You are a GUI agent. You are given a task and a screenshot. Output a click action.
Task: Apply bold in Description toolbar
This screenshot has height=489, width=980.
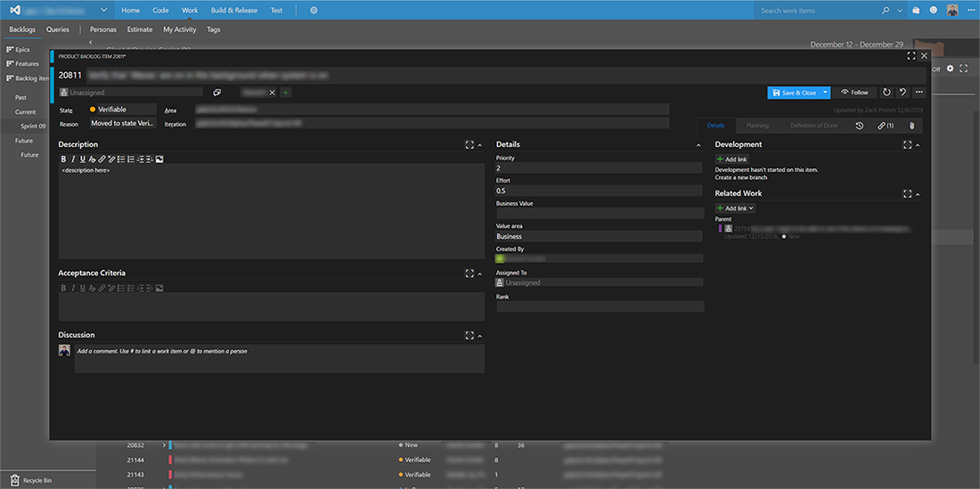[x=64, y=159]
